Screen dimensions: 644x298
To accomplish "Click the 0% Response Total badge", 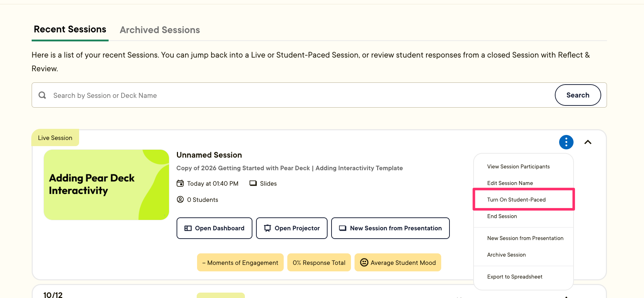I will coord(319,262).
